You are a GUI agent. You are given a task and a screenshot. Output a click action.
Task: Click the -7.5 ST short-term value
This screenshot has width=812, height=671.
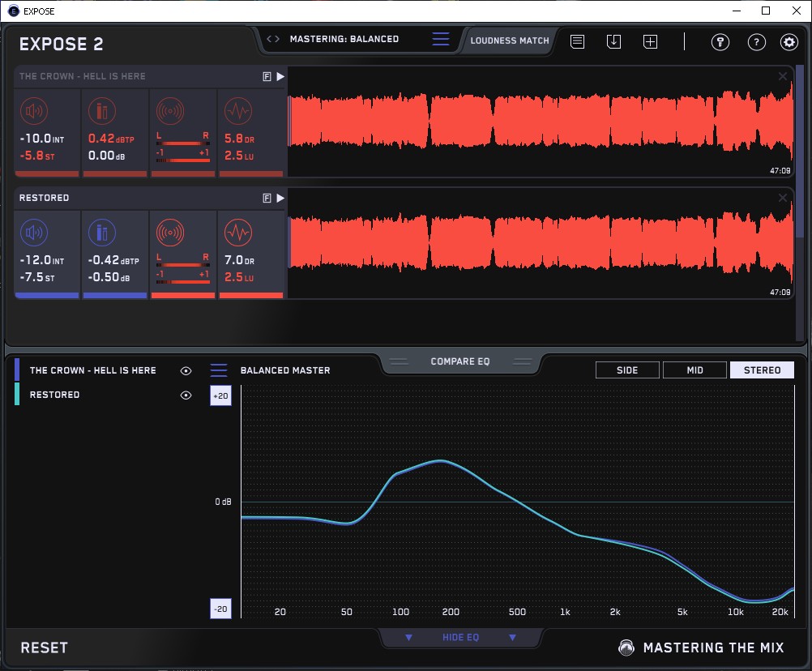36,277
